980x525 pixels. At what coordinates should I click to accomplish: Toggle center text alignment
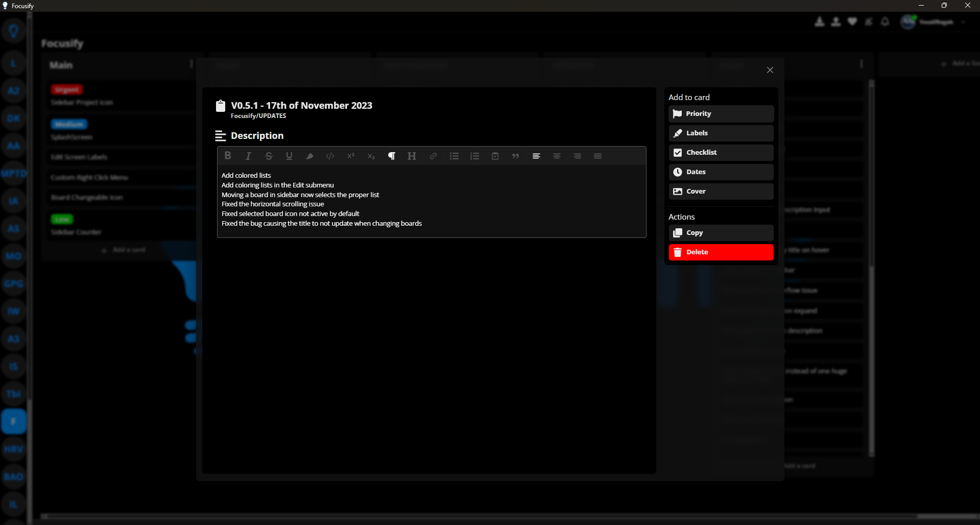[557, 156]
